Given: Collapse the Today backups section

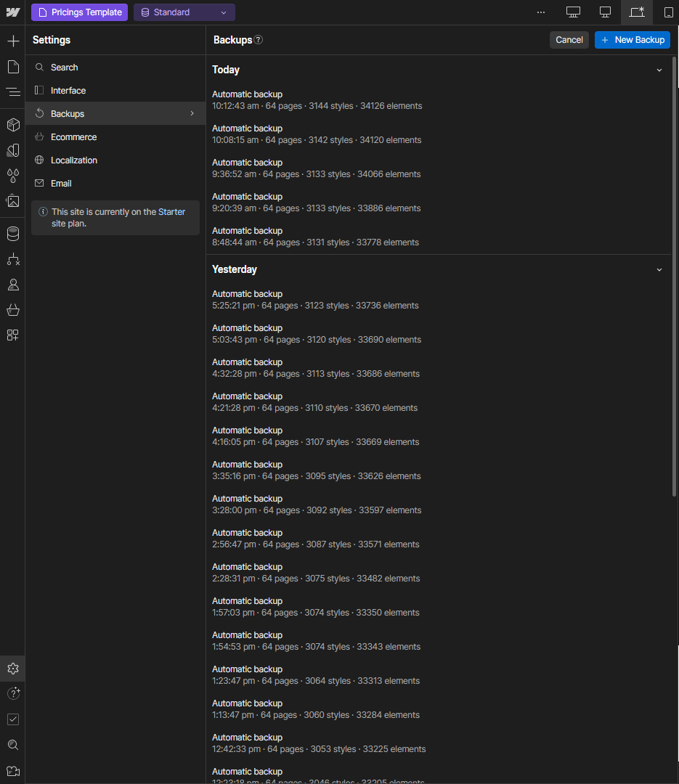Looking at the screenshot, I should pos(659,69).
